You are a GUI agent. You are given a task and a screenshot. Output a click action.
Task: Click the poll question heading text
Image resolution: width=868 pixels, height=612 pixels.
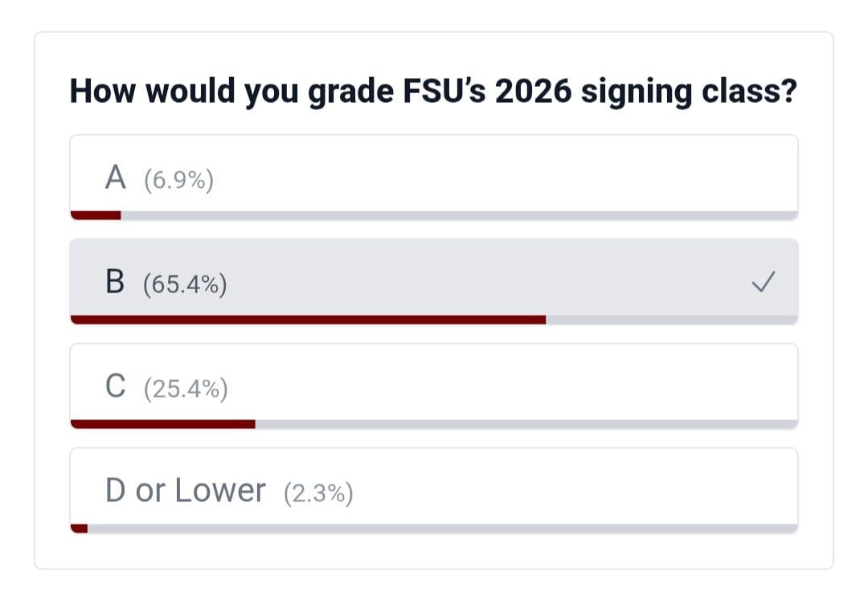(x=433, y=92)
